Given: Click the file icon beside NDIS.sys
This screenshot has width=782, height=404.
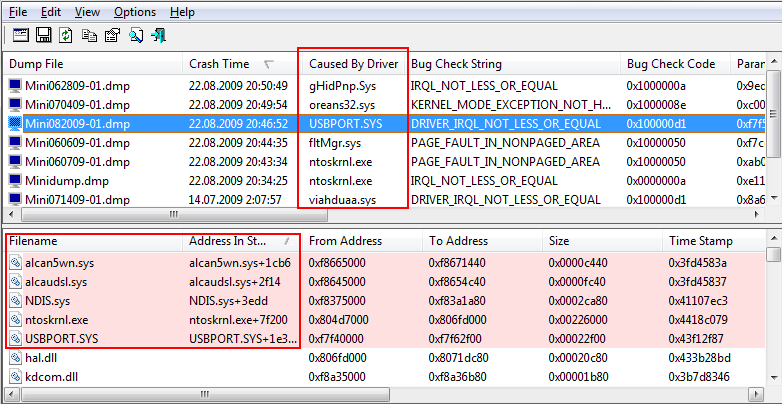Looking at the screenshot, I should pos(15,300).
